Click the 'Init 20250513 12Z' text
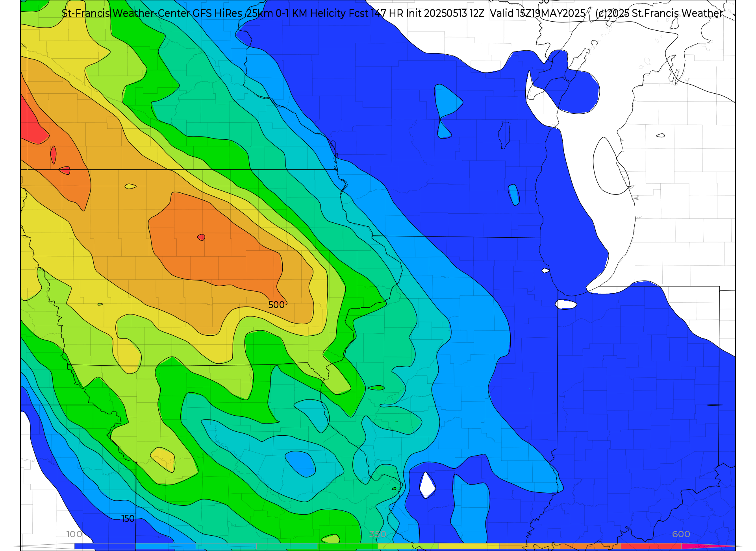Screen dimensions: 756x551 point(445,13)
